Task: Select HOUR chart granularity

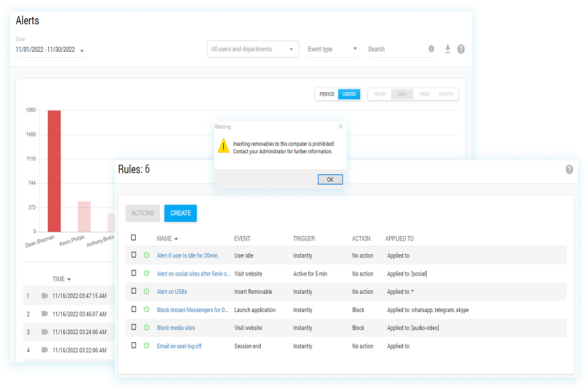Action: click(x=380, y=94)
